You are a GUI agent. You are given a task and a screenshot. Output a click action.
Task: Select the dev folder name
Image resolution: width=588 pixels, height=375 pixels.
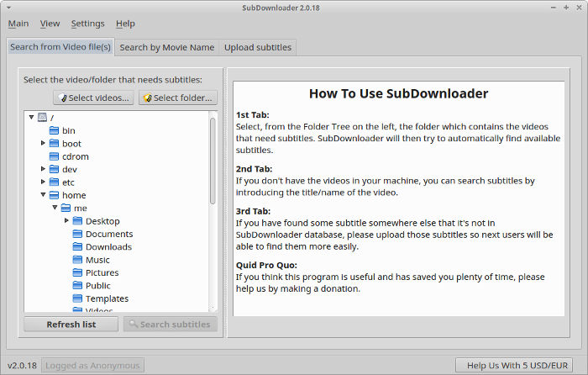70,170
